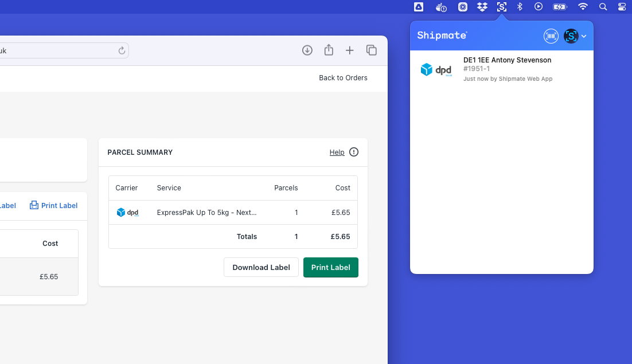Open Safari downloads from the toolbar
Image resolution: width=632 pixels, height=364 pixels.
307,50
